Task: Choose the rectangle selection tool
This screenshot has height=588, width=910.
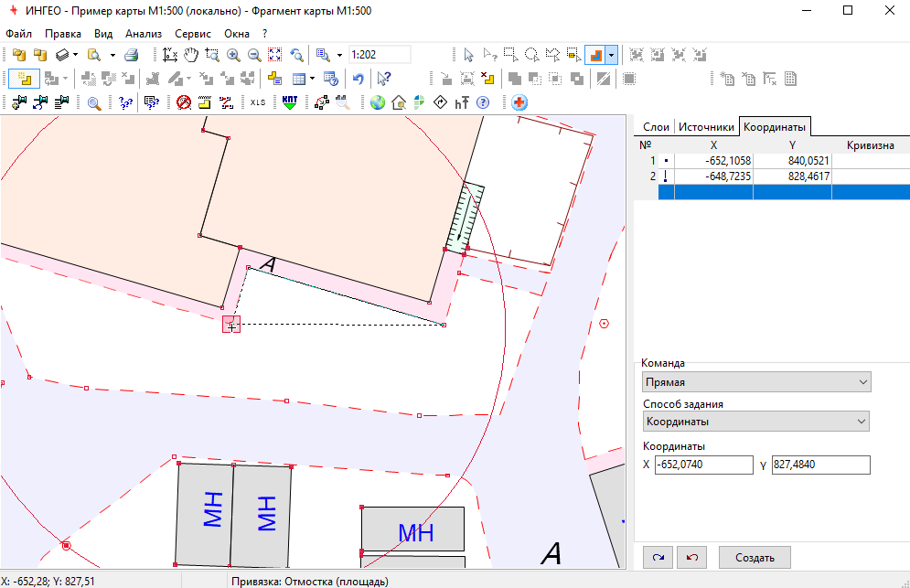Action: tap(510, 55)
